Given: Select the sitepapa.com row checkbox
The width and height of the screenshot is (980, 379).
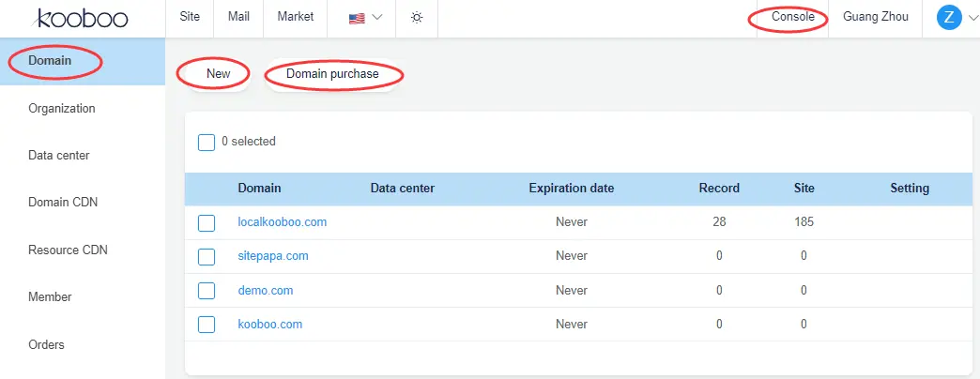Looking at the screenshot, I should (207, 256).
